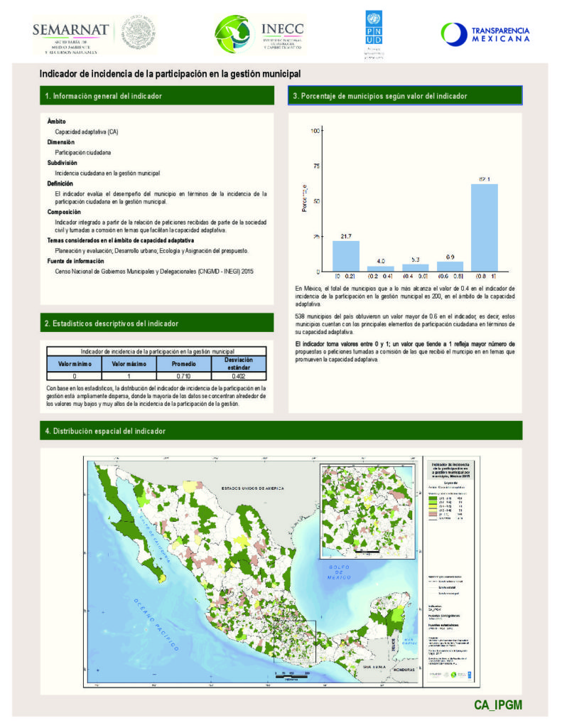This screenshot has width=562, height=728.
Task: Click paragraph starting 'En México, el total de municipios'
Action: (x=405, y=296)
